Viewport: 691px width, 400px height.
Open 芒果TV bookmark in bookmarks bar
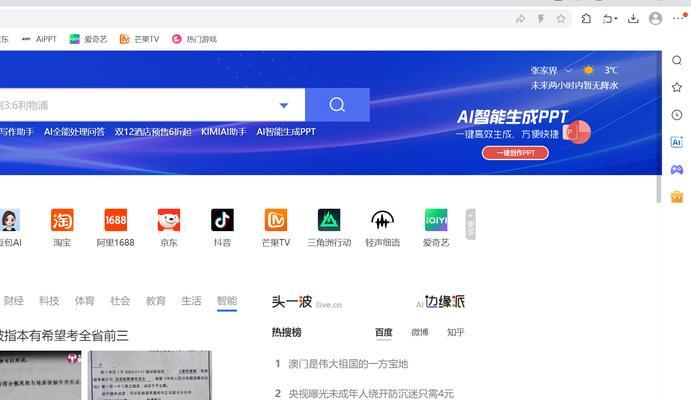(139, 39)
